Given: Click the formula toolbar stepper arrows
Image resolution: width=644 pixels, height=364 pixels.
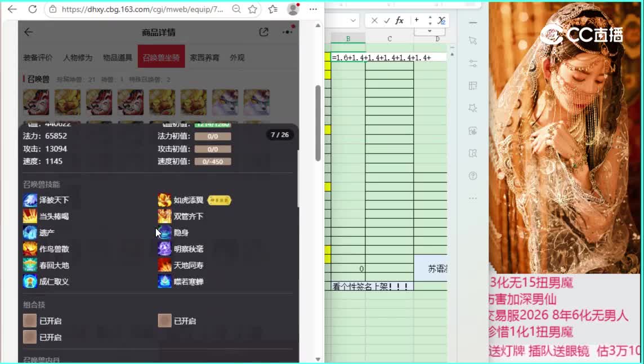Looking at the screenshot, I should (430, 20).
